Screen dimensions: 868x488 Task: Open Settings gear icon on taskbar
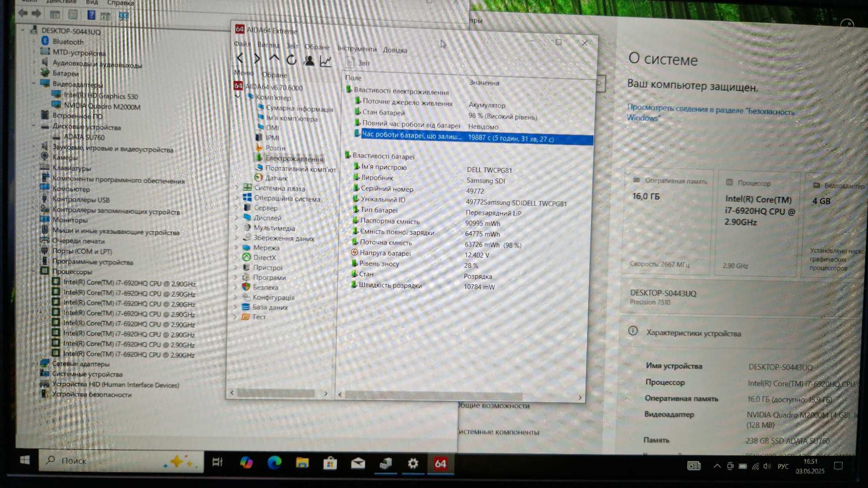pyautogui.click(x=413, y=464)
